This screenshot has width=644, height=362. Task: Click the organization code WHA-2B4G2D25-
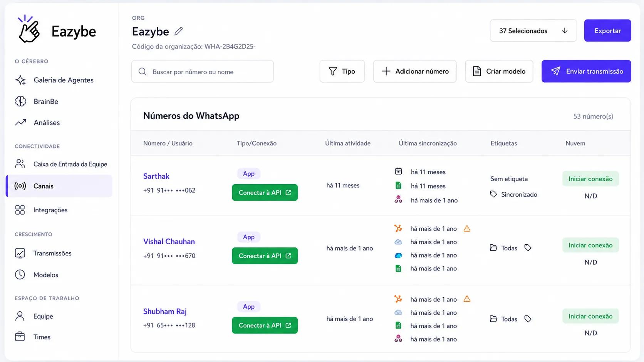230,47
